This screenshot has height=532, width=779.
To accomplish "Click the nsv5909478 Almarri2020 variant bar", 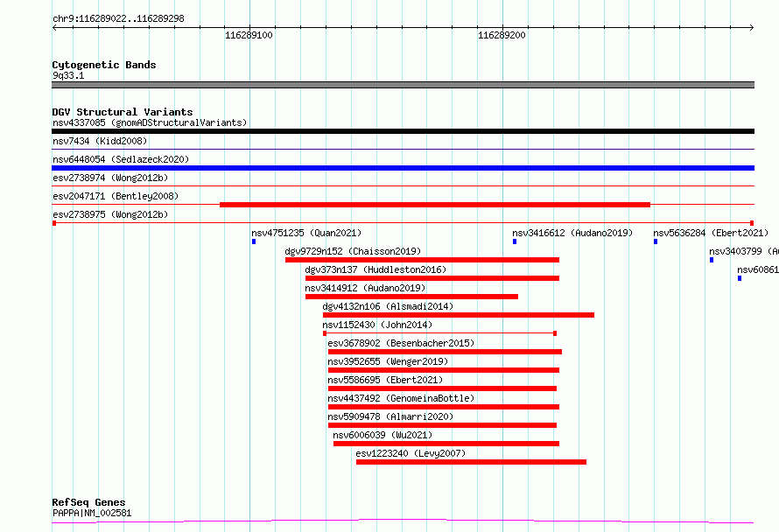I will pyautogui.click(x=442, y=425).
